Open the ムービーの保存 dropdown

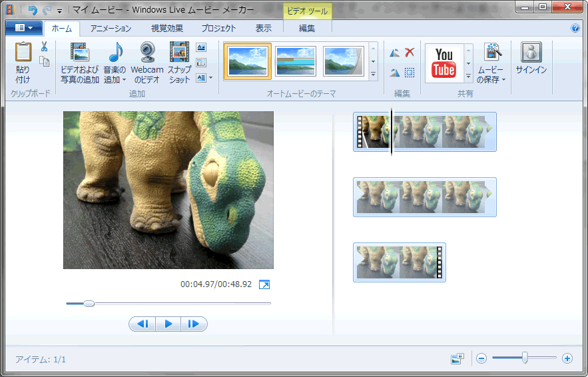[x=503, y=80]
